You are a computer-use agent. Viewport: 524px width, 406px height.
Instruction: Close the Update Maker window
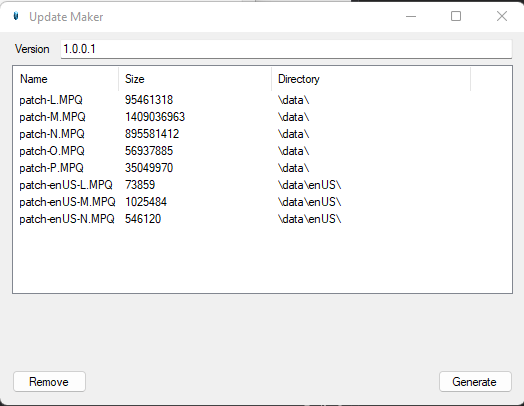502,16
